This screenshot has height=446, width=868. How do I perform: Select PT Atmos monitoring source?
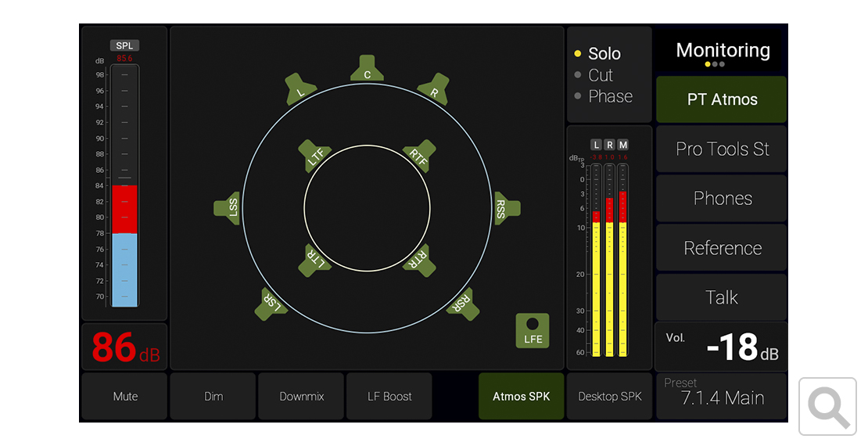click(722, 100)
